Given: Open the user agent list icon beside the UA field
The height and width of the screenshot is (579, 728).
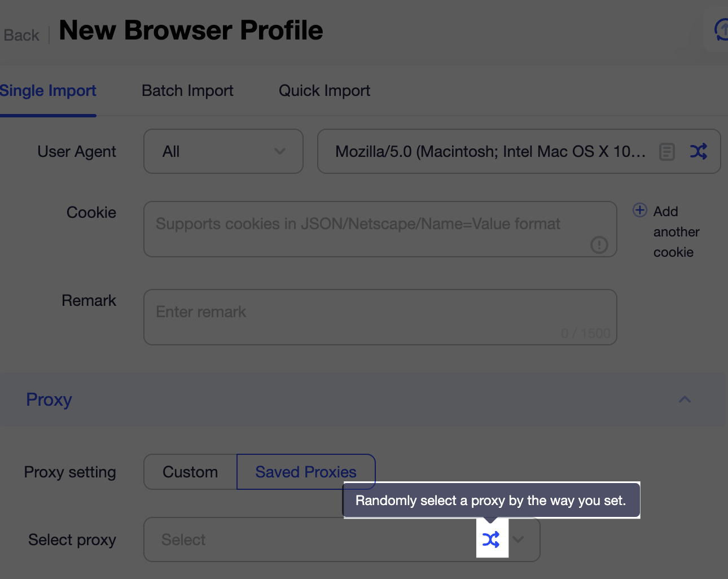Looking at the screenshot, I should coord(666,151).
